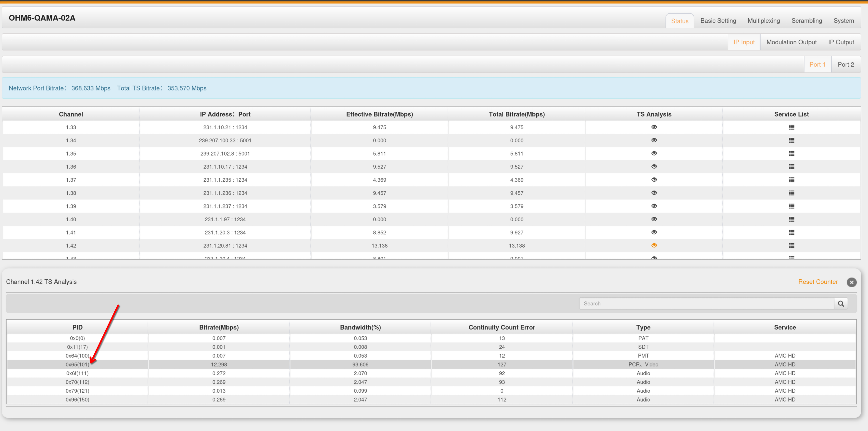Close the Channel 1.42 TS Analysis panel
The width and height of the screenshot is (868, 431).
tap(851, 282)
